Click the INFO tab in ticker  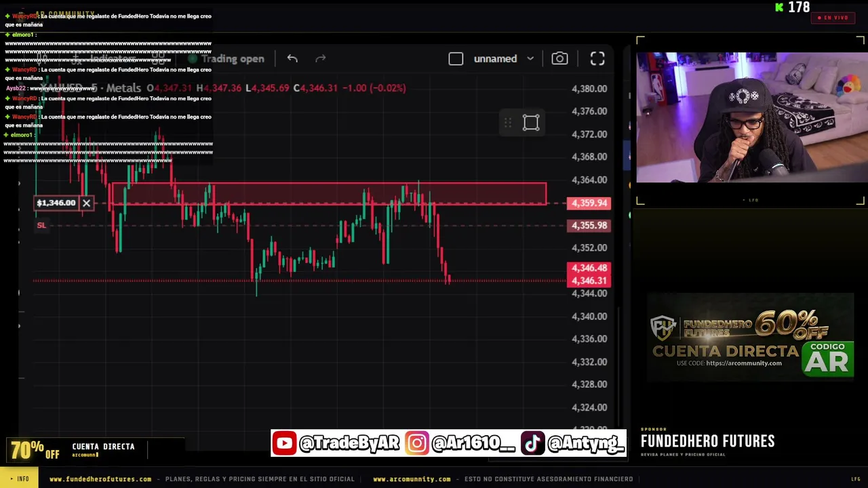20,479
